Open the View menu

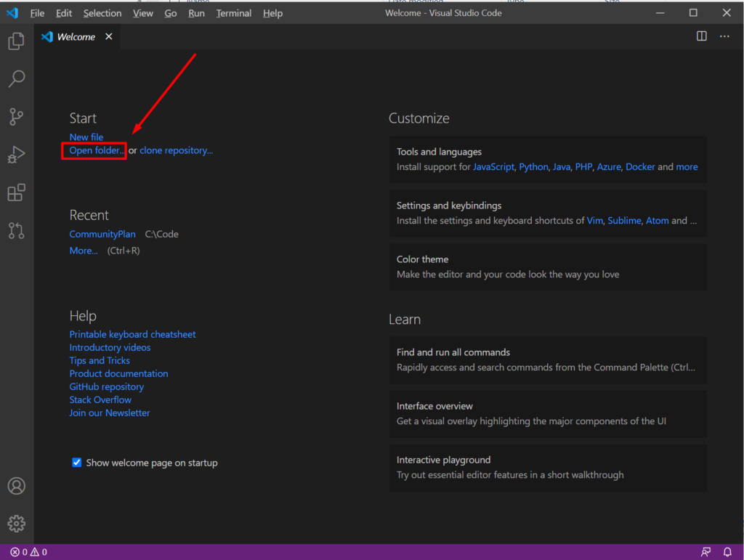click(x=143, y=13)
